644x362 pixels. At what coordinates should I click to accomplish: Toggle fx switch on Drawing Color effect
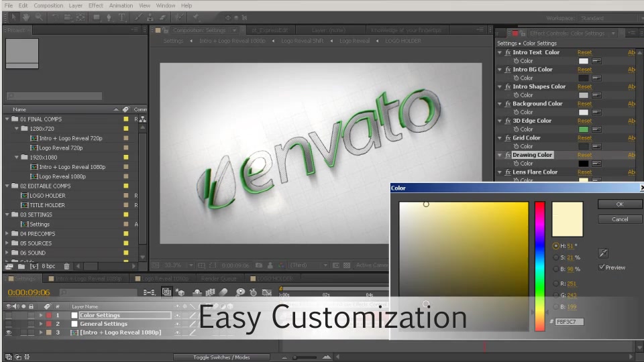(x=508, y=155)
